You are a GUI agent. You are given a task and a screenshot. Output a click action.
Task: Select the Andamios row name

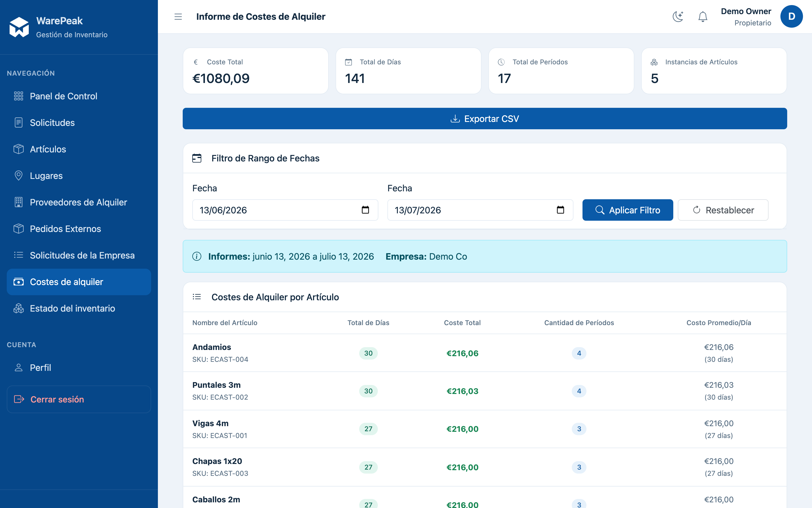[x=212, y=347]
